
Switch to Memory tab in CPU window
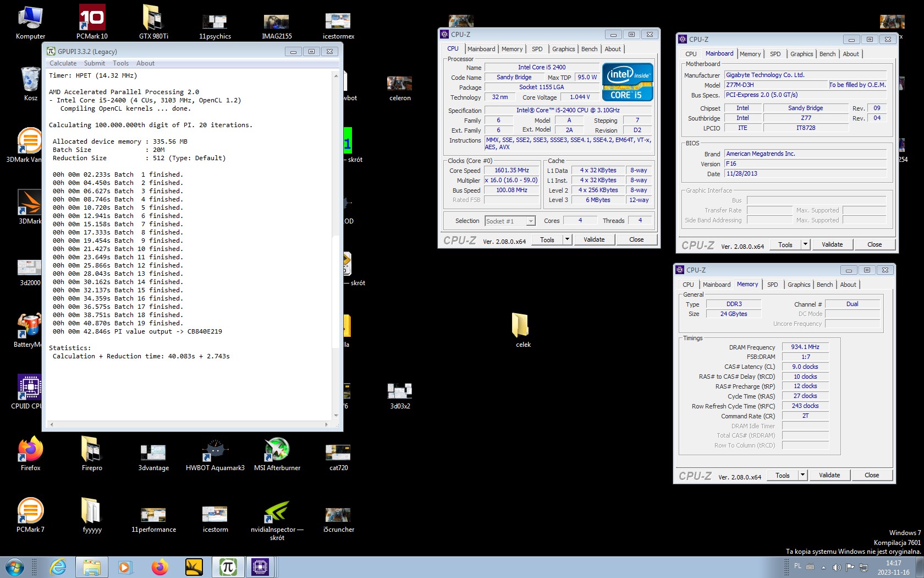coord(512,49)
